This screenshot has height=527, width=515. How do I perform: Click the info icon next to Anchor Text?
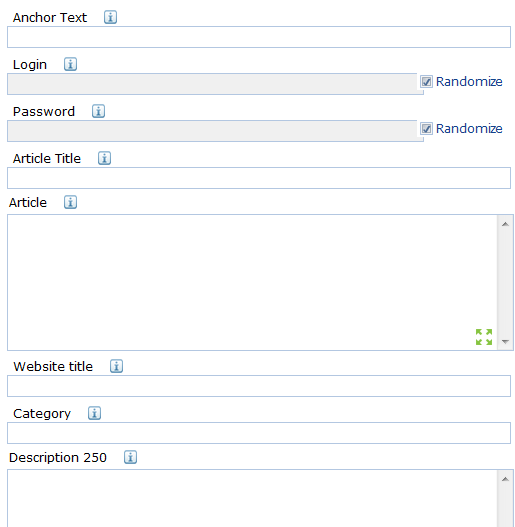click(110, 17)
